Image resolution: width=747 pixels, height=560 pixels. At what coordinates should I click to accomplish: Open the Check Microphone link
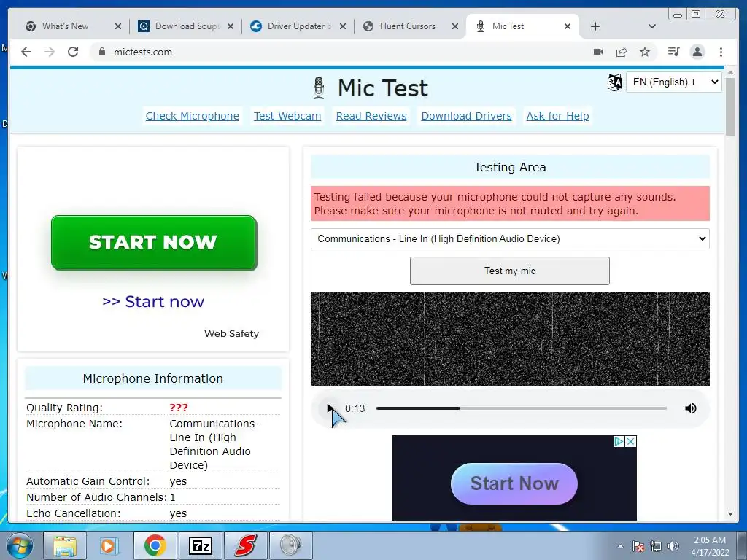click(193, 116)
